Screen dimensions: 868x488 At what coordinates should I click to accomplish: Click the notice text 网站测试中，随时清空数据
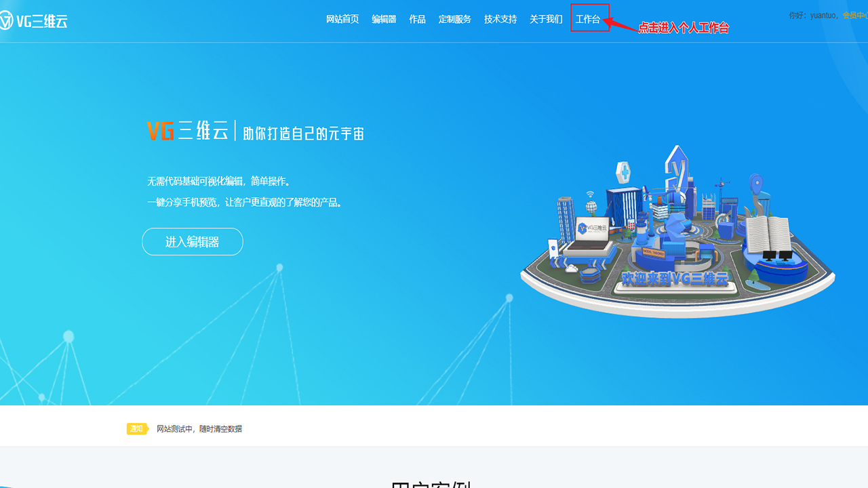pos(199,429)
